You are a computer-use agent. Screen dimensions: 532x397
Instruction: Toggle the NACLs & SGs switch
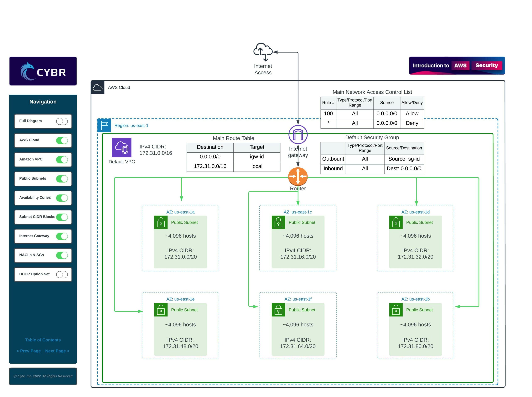pyautogui.click(x=62, y=255)
